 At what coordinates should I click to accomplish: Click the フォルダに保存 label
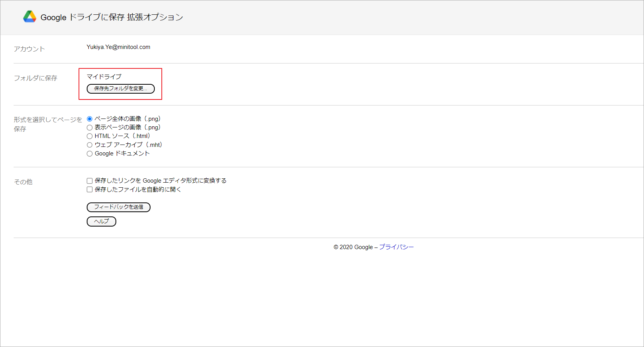point(35,78)
